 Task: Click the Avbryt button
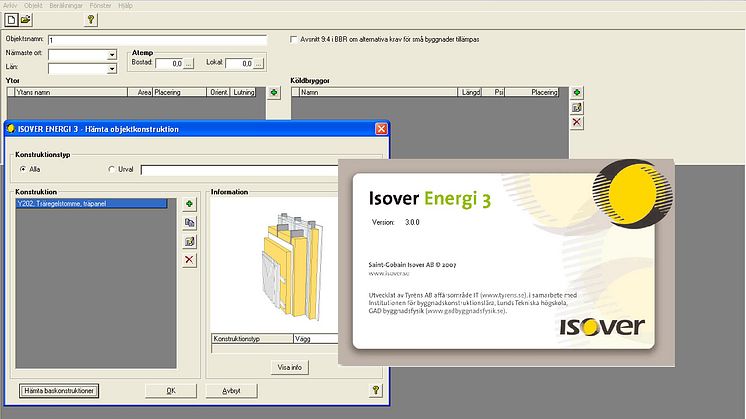231,391
